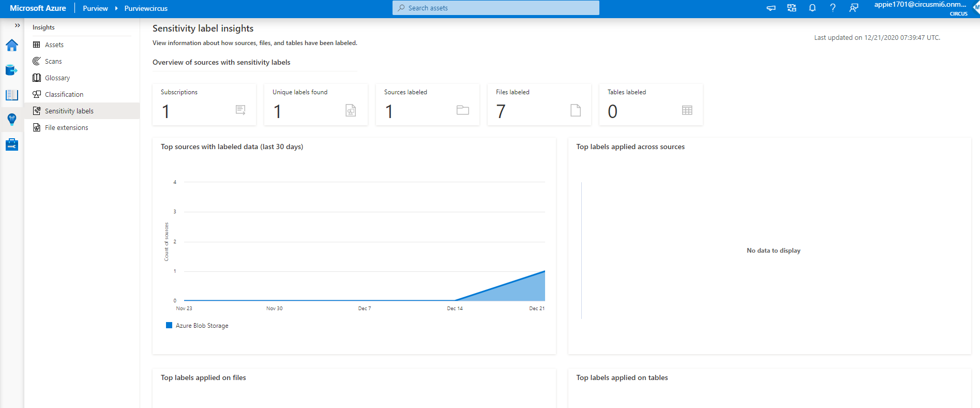Open the help question mark icon
The image size is (980, 408).
[x=833, y=8]
